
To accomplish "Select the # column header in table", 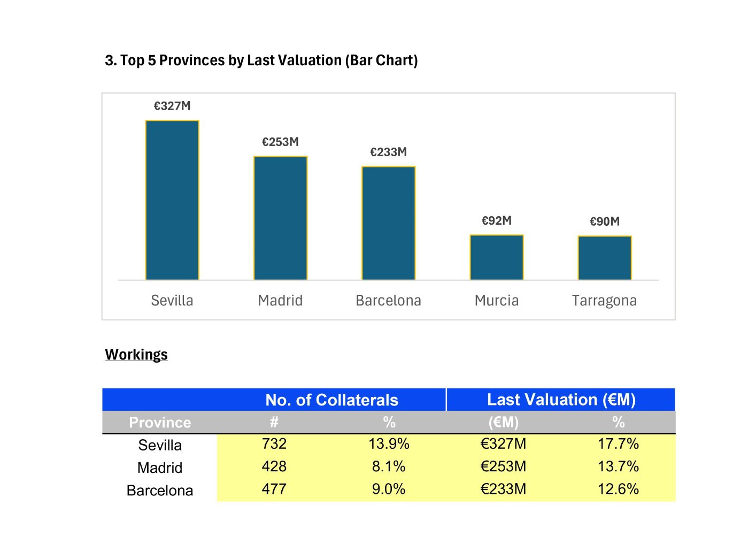I will coord(274,423).
